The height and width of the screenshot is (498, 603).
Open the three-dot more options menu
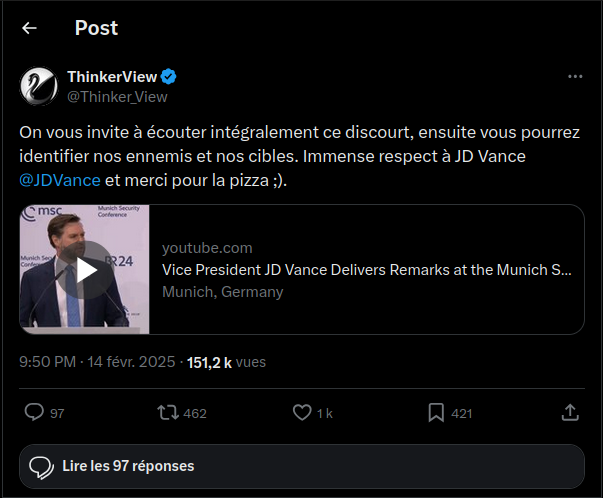(574, 77)
